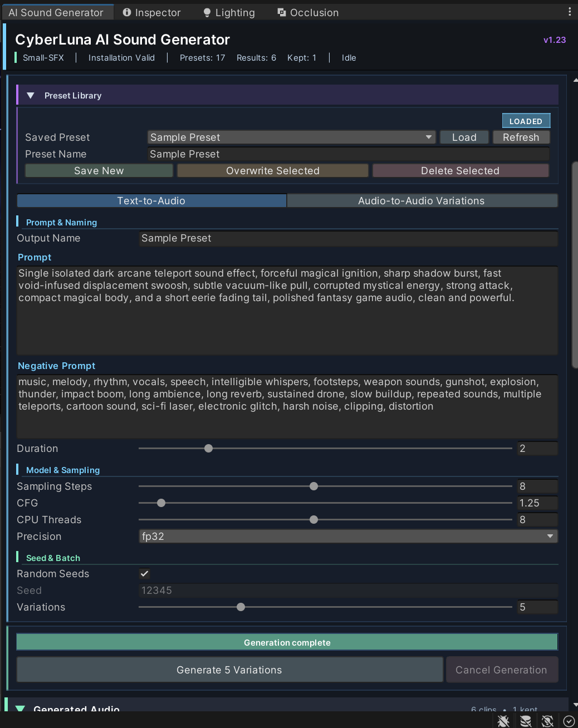This screenshot has height=728, width=578.
Task: Click the Inspector tab info icon
Action: pos(127,12)
